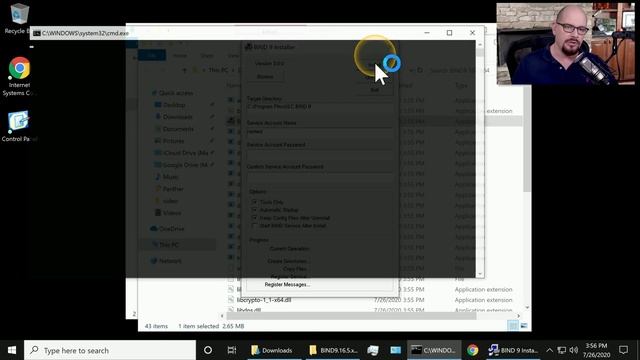Select Network in Explorer sidebar

170,261
